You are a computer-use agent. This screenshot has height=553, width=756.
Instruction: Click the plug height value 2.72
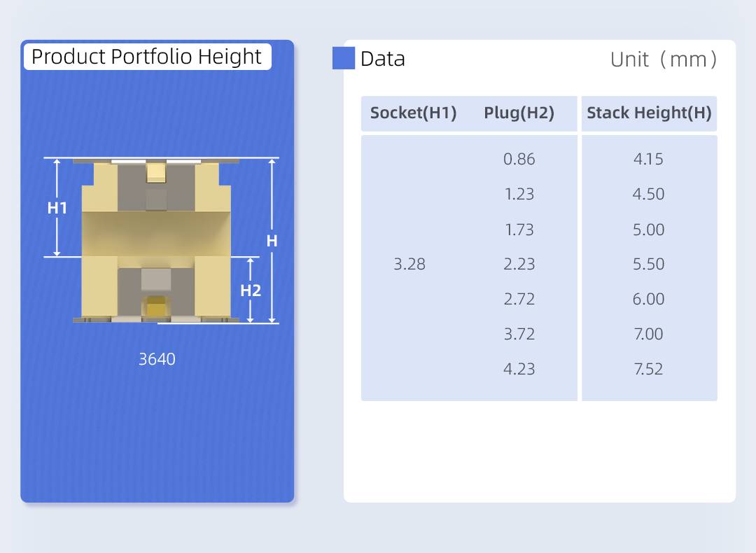[x=519, y=299]
